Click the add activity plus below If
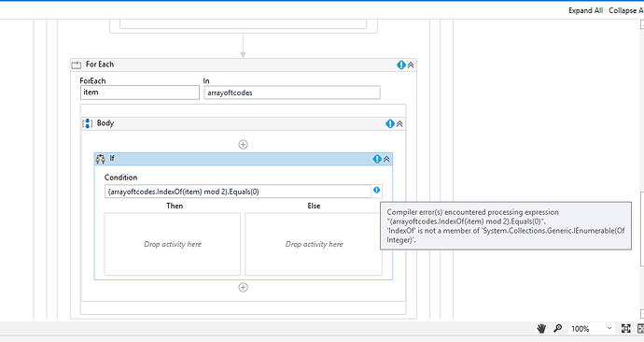Image resolution: width=644 pixels, height=342 pixels. 244,287
